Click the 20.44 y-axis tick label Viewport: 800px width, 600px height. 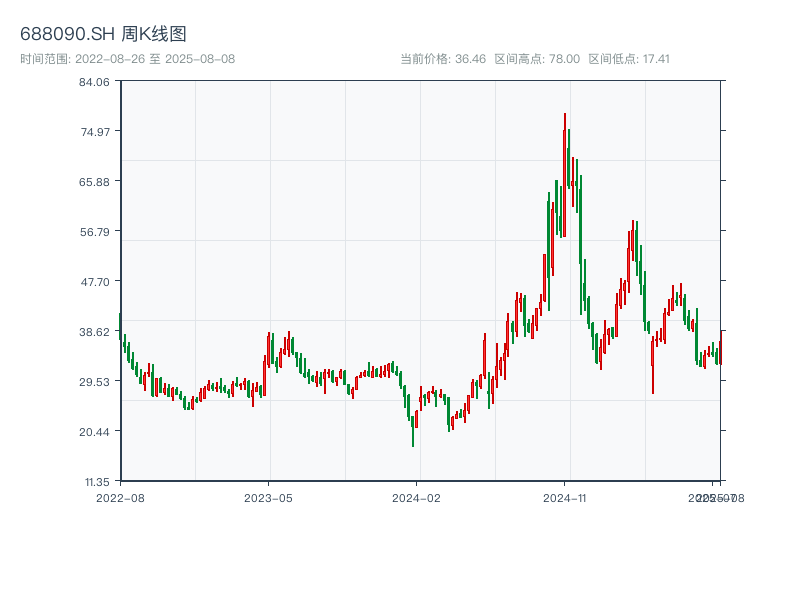pyautogui.click(x=94, y=431)
